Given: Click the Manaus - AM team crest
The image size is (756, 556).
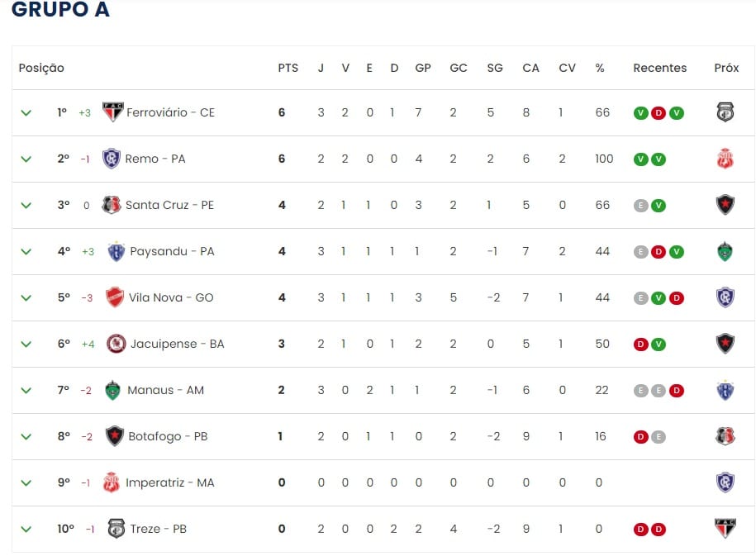Looking at the screenshot, I should (x=113, y=390).
